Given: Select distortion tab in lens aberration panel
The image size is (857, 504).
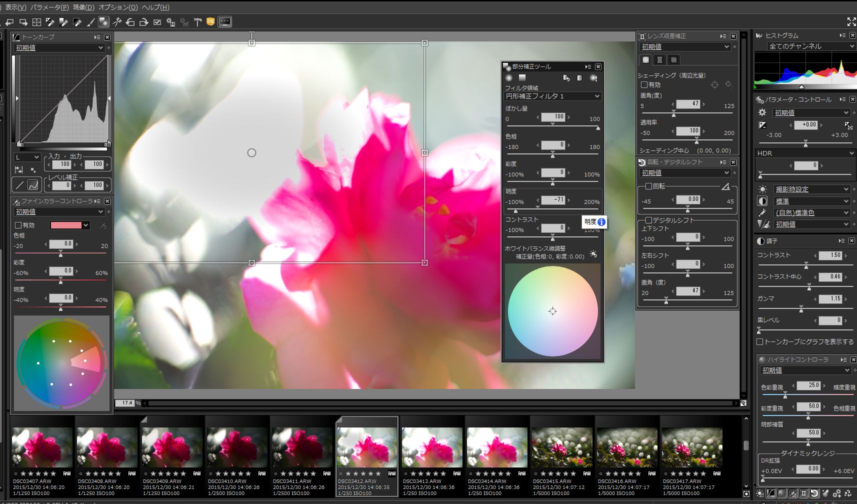Looking at the screenshot, I should (x=659, y=59).
